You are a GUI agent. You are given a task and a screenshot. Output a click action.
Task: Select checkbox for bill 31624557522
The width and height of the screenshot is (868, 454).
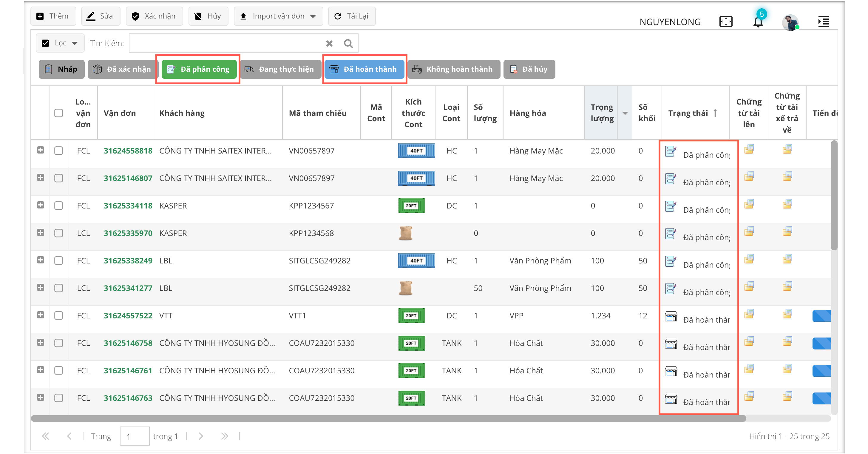pos(59,316)
